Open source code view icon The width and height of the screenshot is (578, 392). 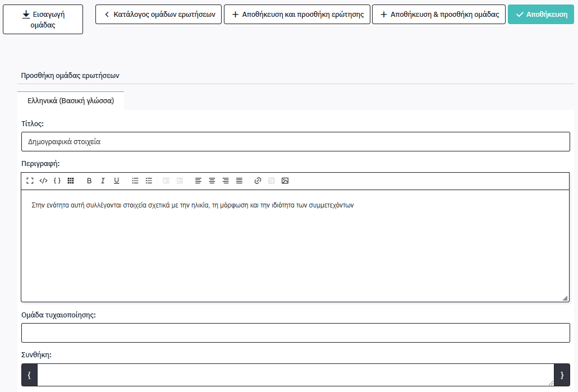44,181
